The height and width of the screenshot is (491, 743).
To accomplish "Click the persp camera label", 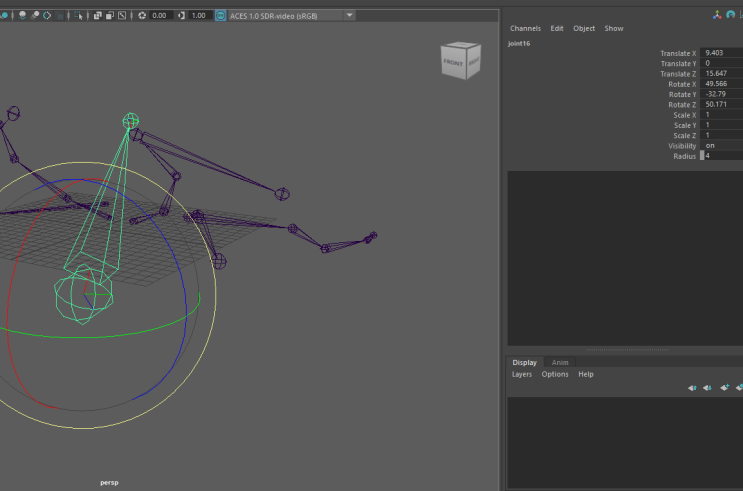I will 109,483.
